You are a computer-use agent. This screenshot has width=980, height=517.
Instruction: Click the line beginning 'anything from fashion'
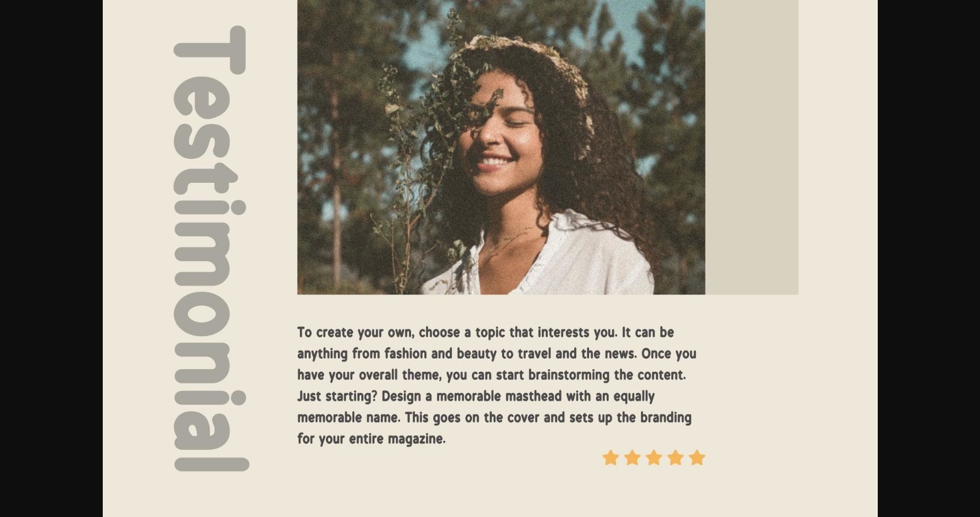tap(496, 354)
